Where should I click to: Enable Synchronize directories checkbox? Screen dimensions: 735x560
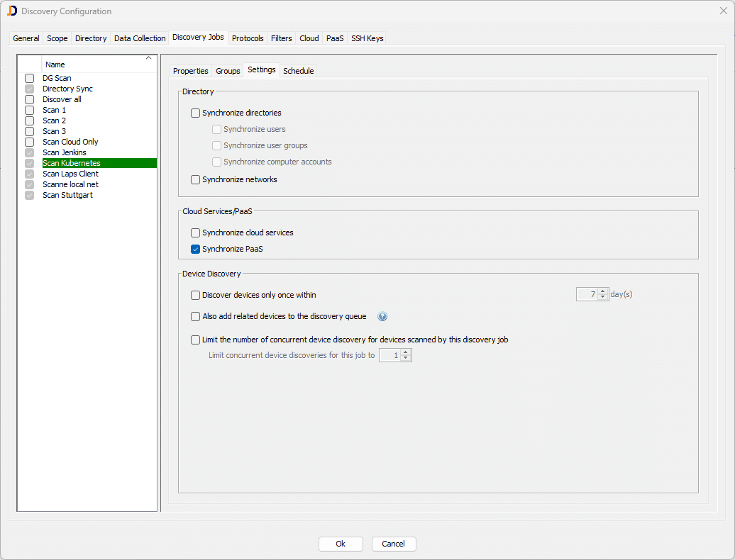coord(196,113)
